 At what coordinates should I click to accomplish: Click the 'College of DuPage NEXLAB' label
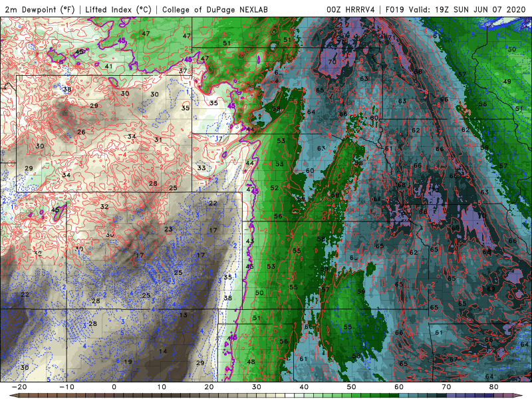[215, 10]
